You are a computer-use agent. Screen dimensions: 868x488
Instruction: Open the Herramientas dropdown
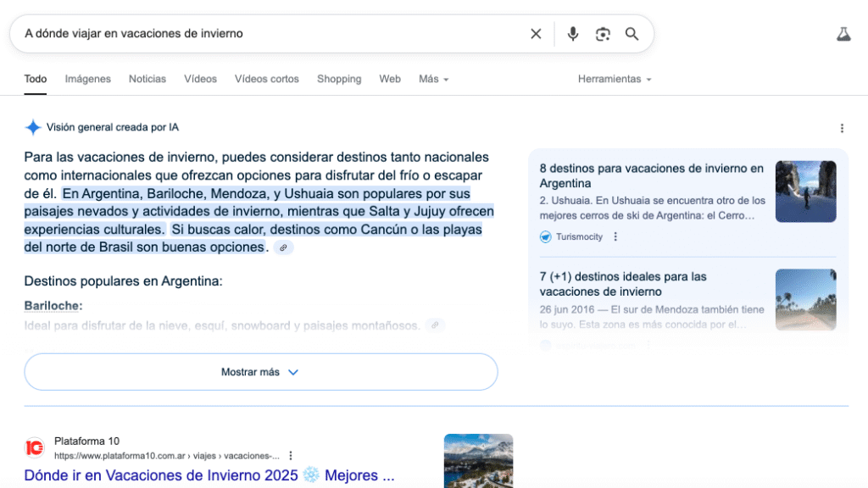[x=615, y=79]
